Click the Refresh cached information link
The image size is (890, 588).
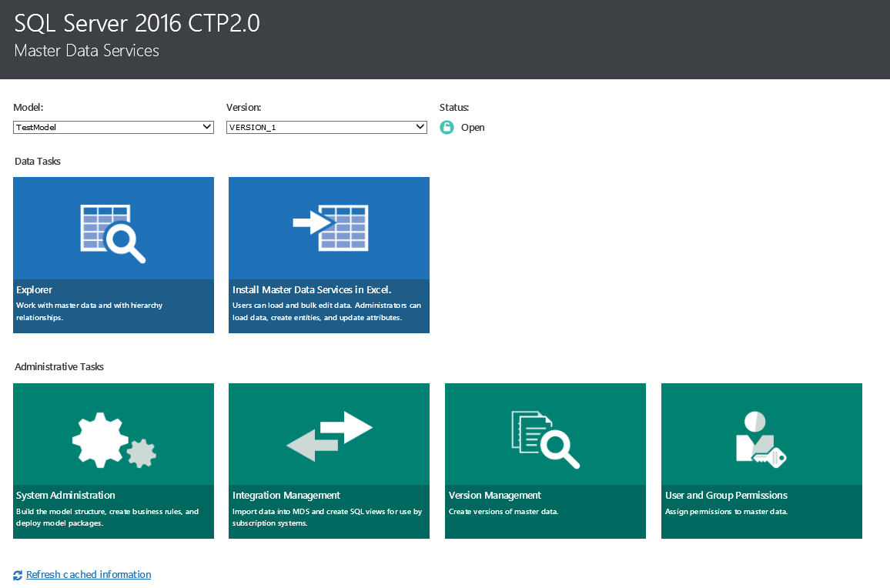point(88,574)
